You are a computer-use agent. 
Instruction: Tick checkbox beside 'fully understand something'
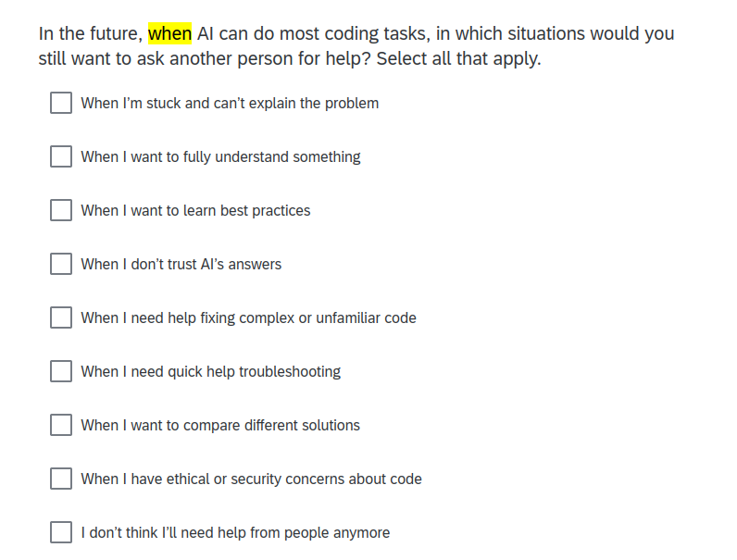[61, 156]
